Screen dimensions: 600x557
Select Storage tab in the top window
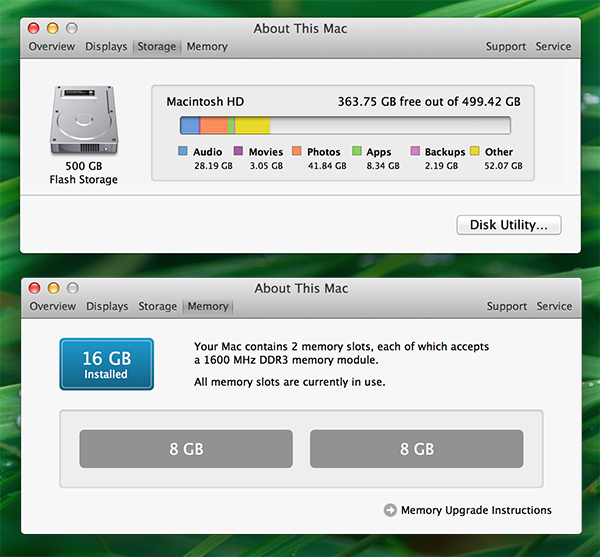tap(157, 46)
